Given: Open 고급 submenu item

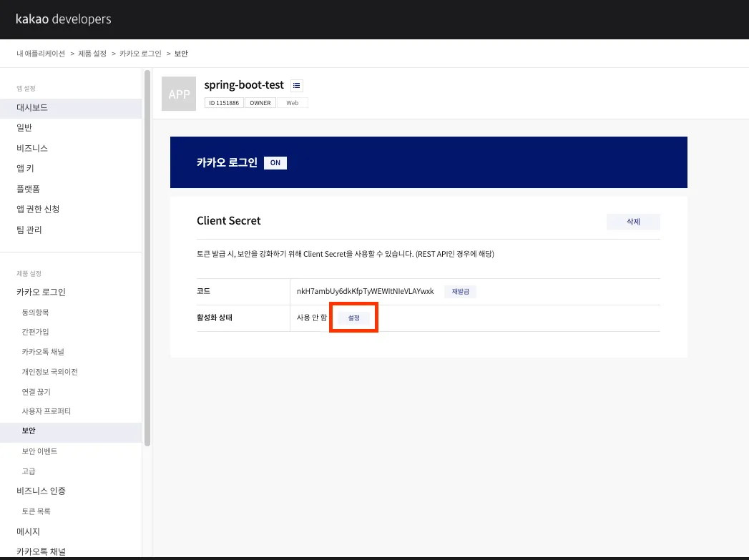Looking at the screenshot, I should coord(29,471).
